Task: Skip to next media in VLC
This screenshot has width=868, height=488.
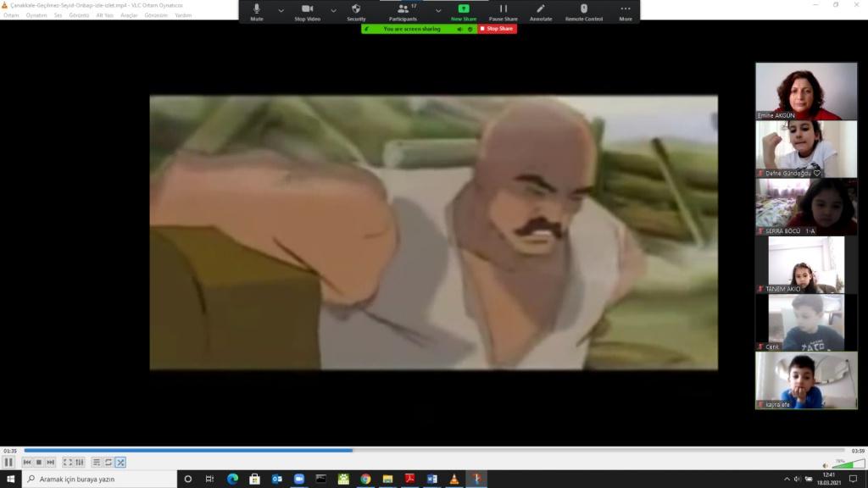Action: (x=50, y=462)
